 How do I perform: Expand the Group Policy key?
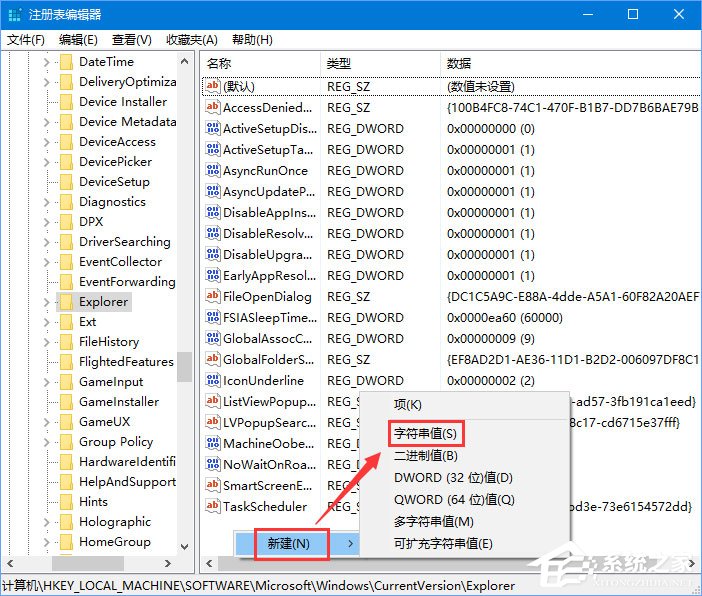pos(47,442)
